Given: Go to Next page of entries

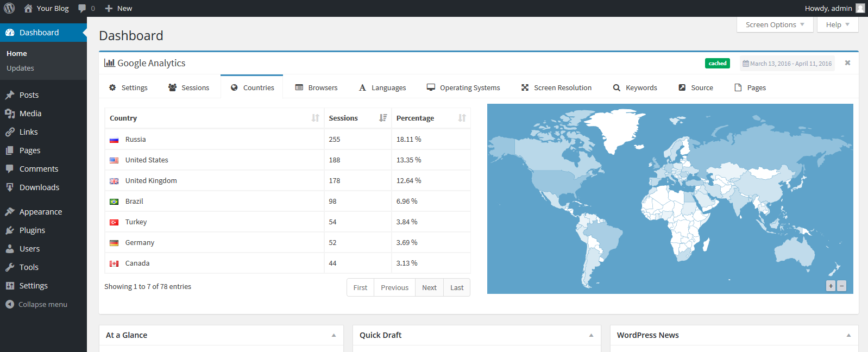Looking at the screenshot, I should [429, 287].
